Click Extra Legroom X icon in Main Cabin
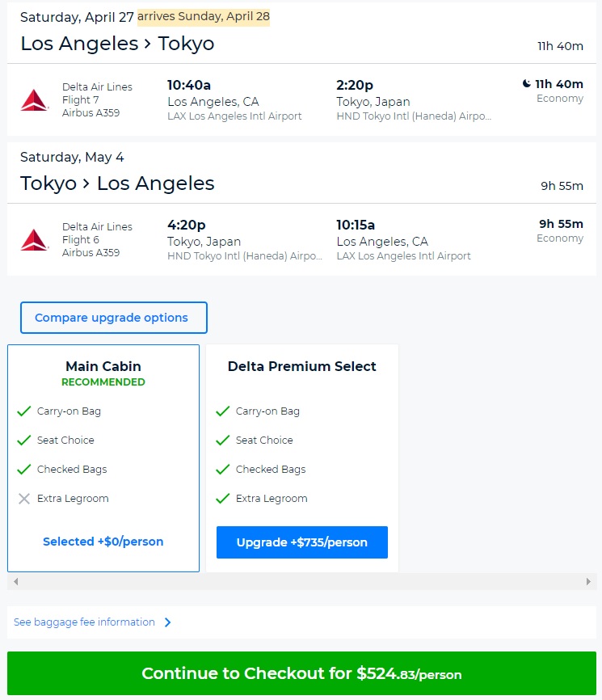This screenshot has height=700, width=602. point(24,499)
